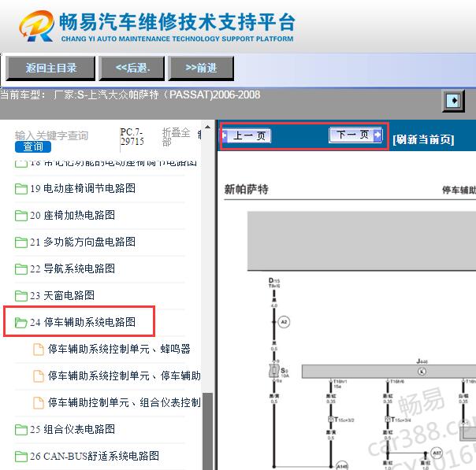Click 刷新当前页 link
This screenshot has width=476, height=470.
coord(423,140)
